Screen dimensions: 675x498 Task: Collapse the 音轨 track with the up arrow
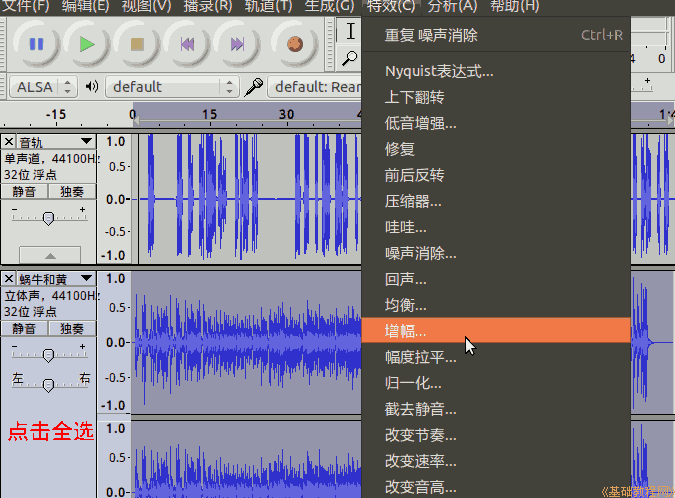tap(50, 255)
